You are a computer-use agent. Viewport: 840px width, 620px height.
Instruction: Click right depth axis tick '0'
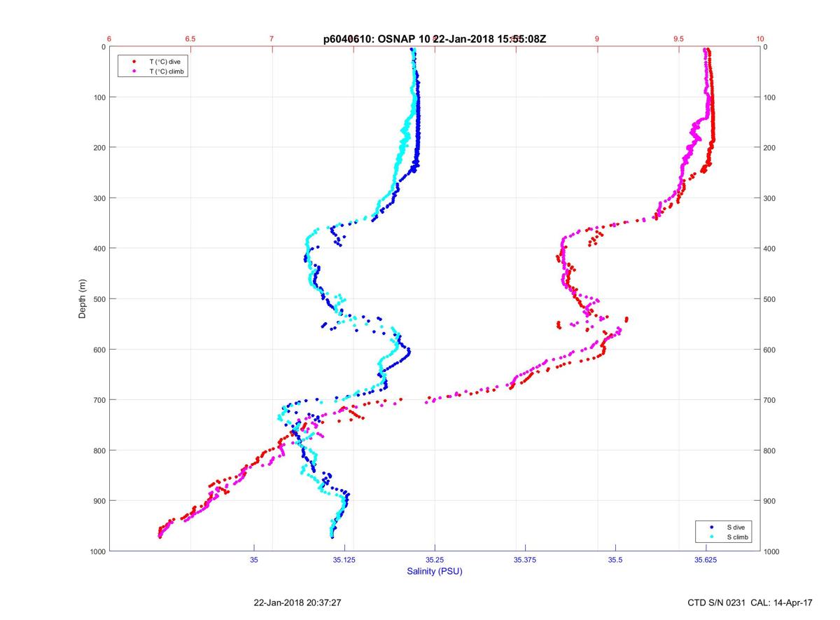766,47
